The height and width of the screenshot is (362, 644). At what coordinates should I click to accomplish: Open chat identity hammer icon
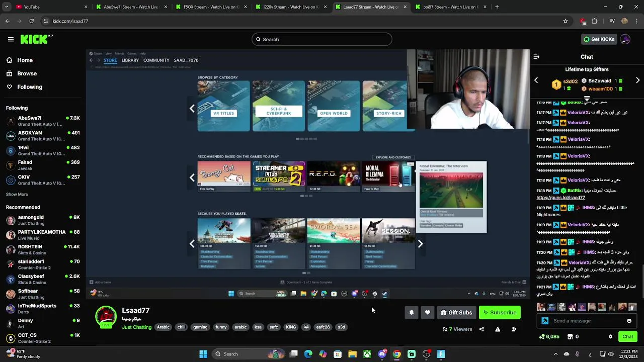(545, 321)
